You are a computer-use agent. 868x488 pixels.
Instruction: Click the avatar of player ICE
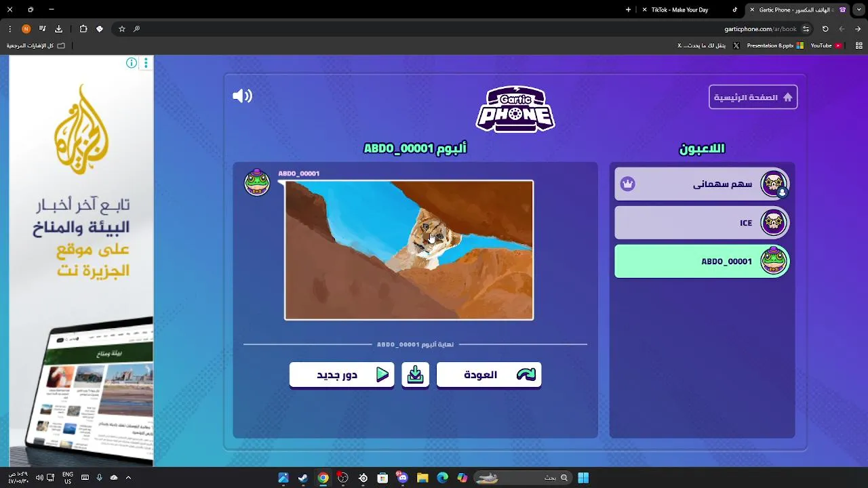pyautogui.click(x=774, y=222)
